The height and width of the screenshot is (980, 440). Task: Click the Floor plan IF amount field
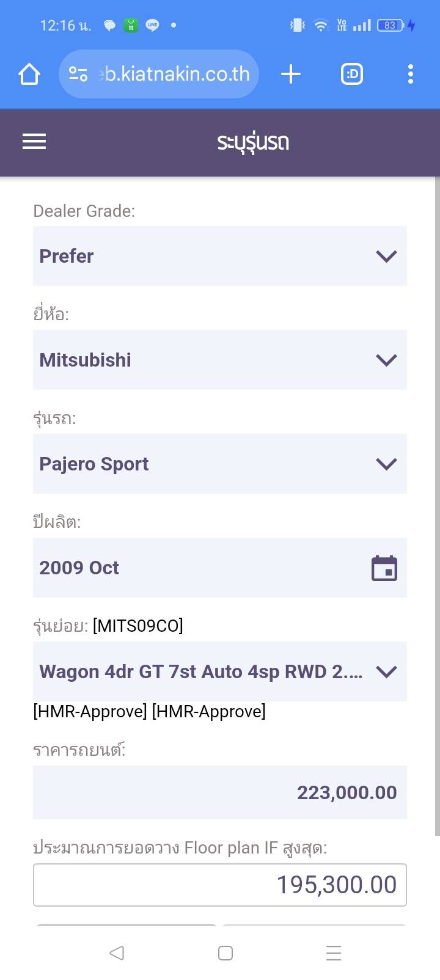coord(219,885)
